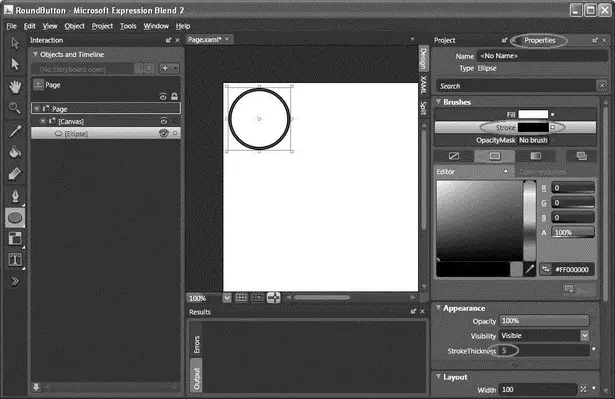Open the View menu
This screenshot has width=615, height=399.
(x=50, y=26)
